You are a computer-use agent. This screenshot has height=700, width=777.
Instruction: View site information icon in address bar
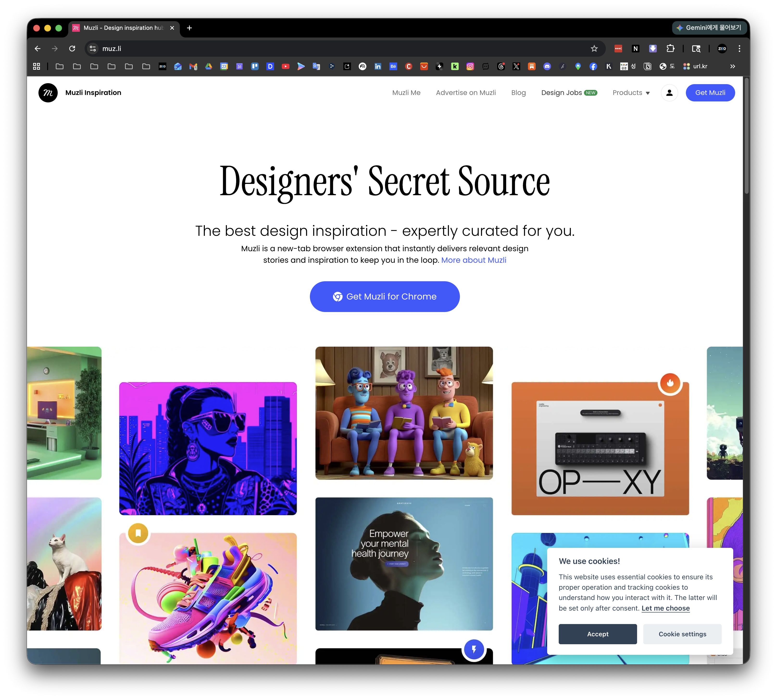[93, 49]
